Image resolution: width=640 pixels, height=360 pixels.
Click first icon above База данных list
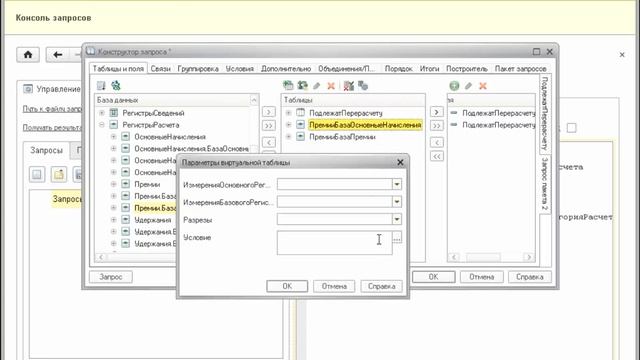[x=101, y=86]
